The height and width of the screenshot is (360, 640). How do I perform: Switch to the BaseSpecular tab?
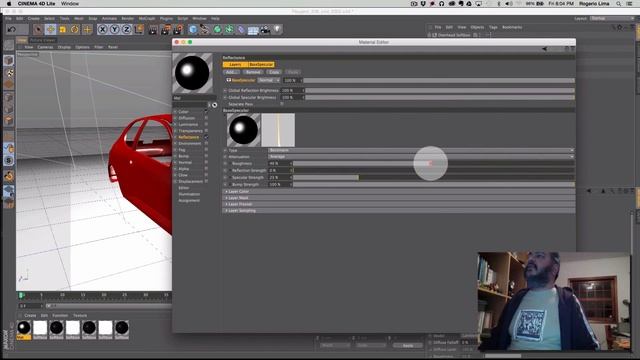(261, 64)
